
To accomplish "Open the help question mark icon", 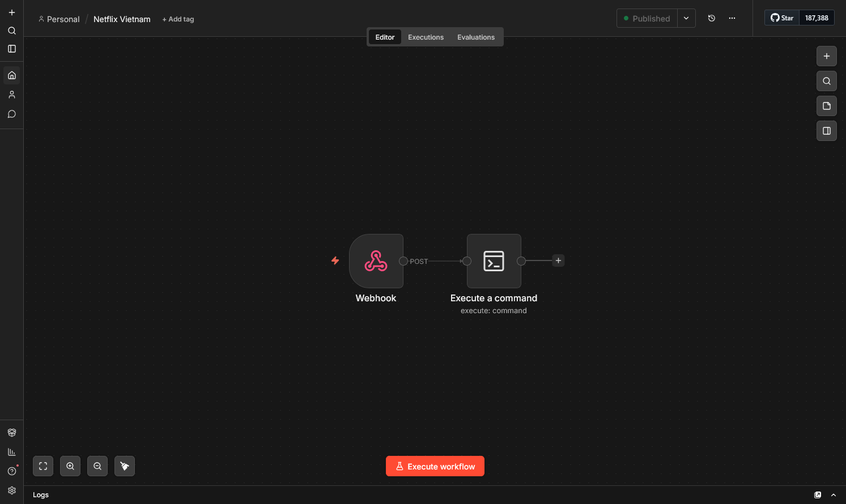I will click(12, 471).
